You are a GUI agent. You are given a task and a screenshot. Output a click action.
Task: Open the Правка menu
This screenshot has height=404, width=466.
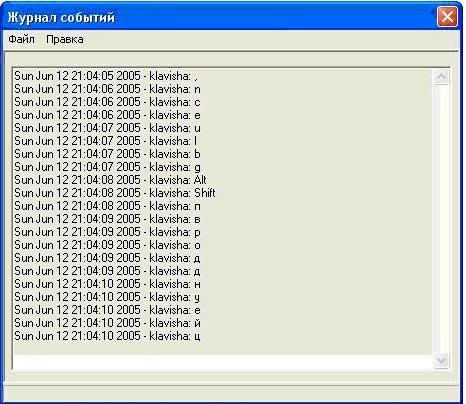[65, 39]
